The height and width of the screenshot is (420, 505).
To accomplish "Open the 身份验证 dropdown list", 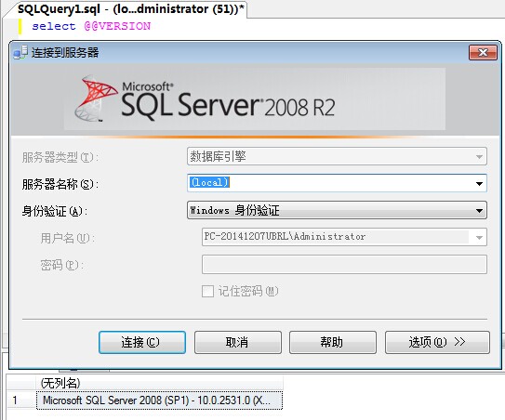I will tap(337, 210).
